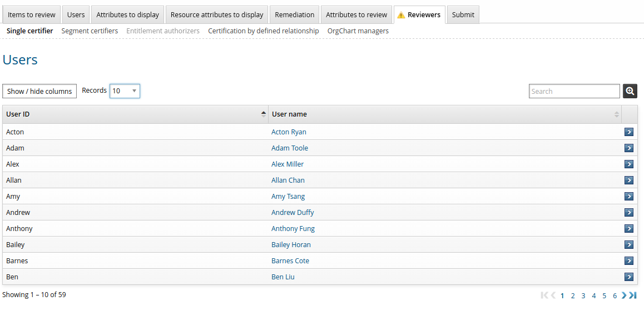This screenshot has height=311, width=644.
Task: Click the arrow icon for Amy row
Action: tap(629, 197)
